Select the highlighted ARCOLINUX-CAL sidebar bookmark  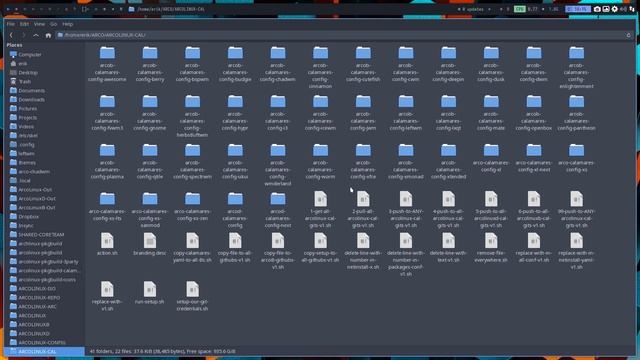tap(44, 351)
